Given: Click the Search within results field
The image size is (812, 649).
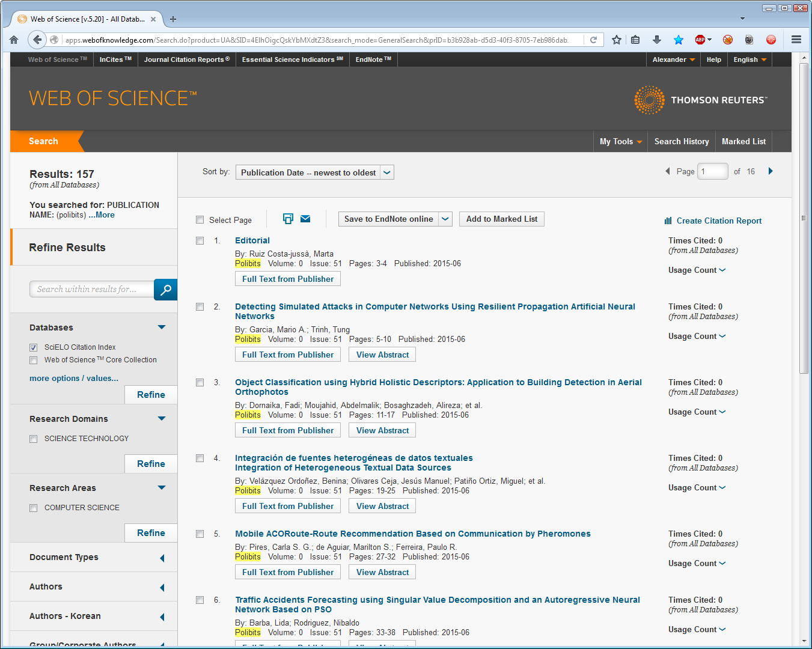Looking at the screenshot, I should coord(92,289).
